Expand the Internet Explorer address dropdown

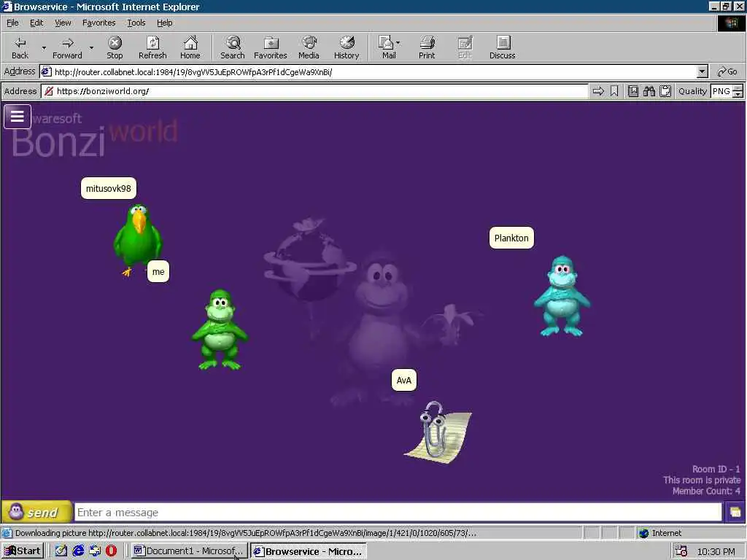click(703, 72)
